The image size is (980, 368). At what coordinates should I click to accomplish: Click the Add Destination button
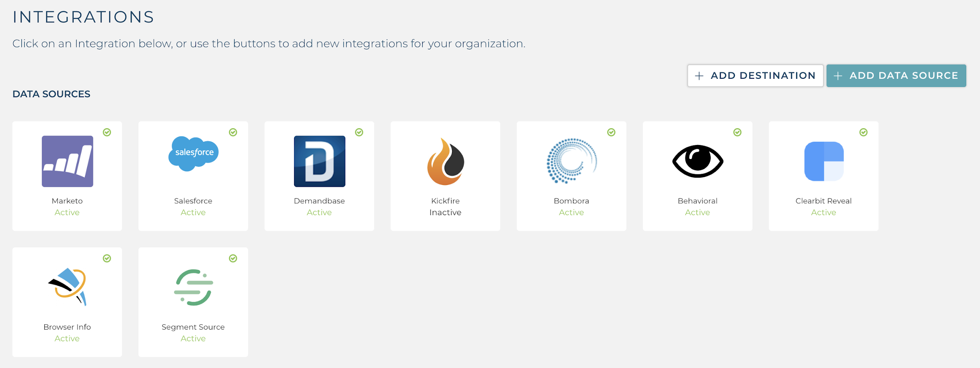pos(755,76)
